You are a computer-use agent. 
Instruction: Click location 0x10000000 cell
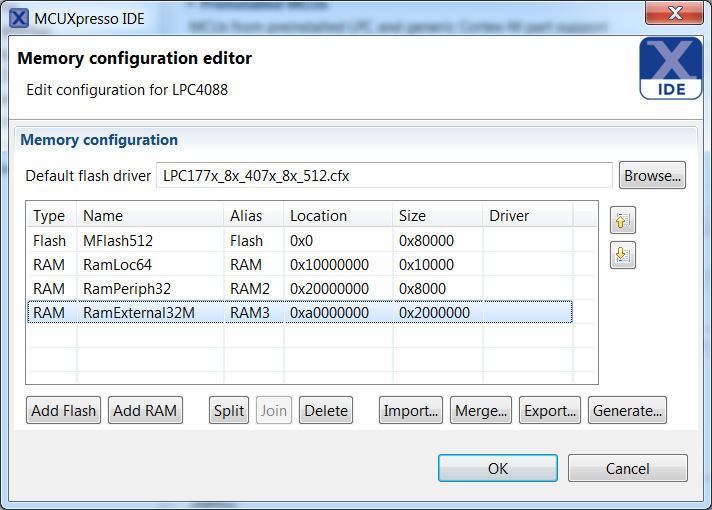[x=338, y=265]
